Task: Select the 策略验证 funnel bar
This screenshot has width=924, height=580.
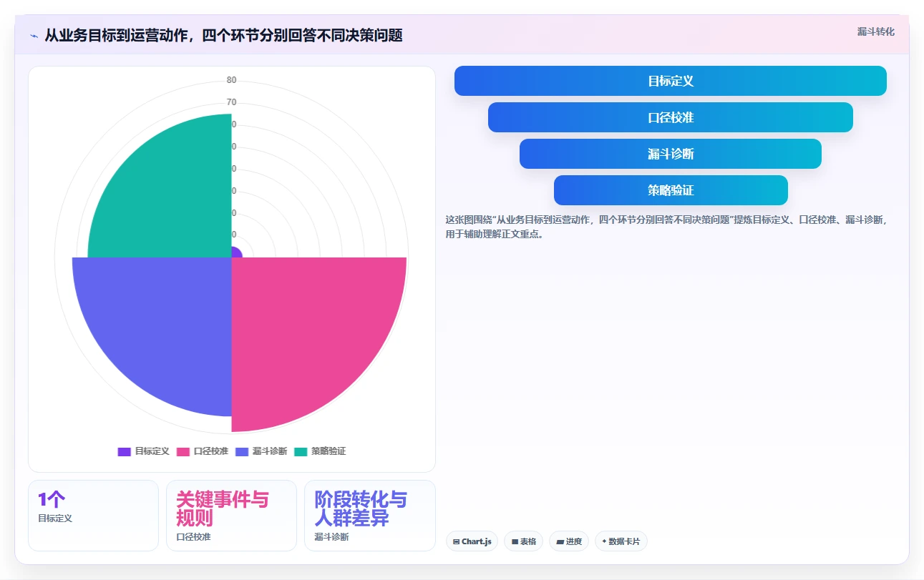Action: pyautogui.click(x=671, y=190)
